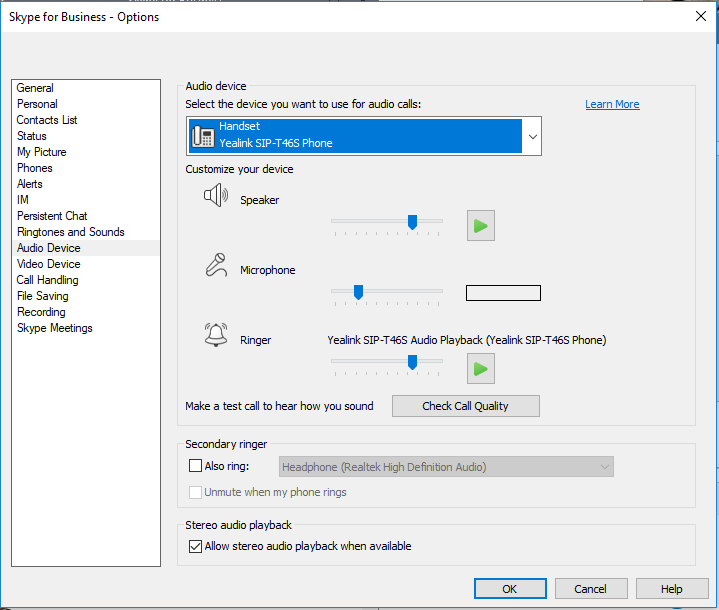Open the Learn More link

[612, 104]
